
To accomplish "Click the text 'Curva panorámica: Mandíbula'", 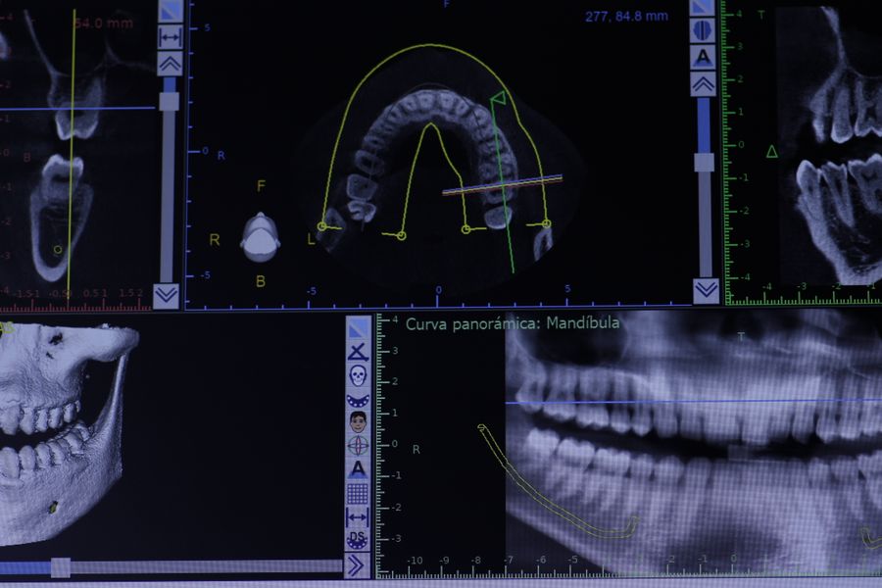I will pos(513,323).
